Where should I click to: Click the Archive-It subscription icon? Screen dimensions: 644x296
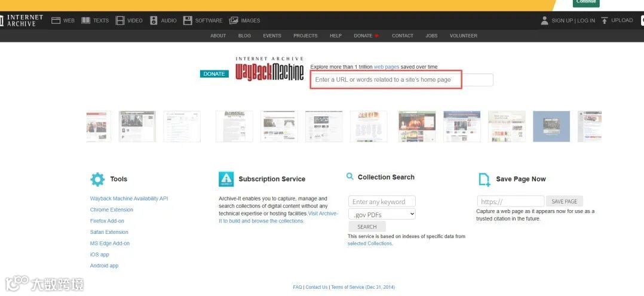point(226,180)
